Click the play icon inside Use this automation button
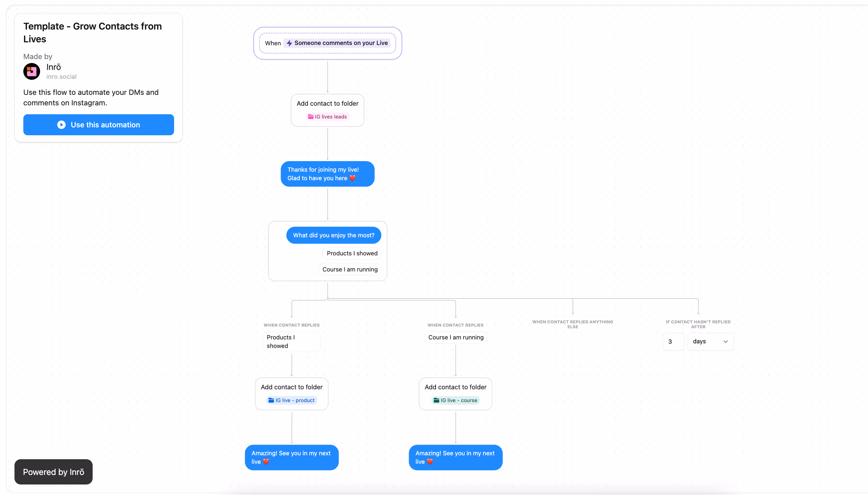 tap(61, 124)
